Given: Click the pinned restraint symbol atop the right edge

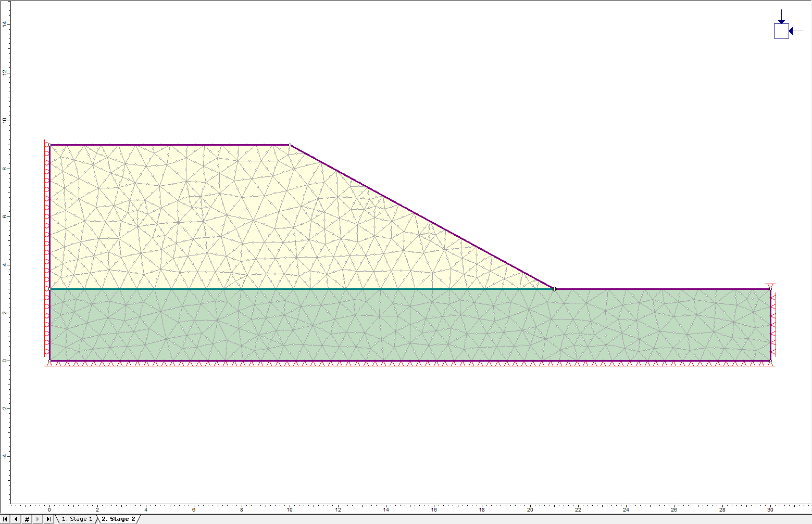Looking at the screenshot, I should (x=770, y=286).
